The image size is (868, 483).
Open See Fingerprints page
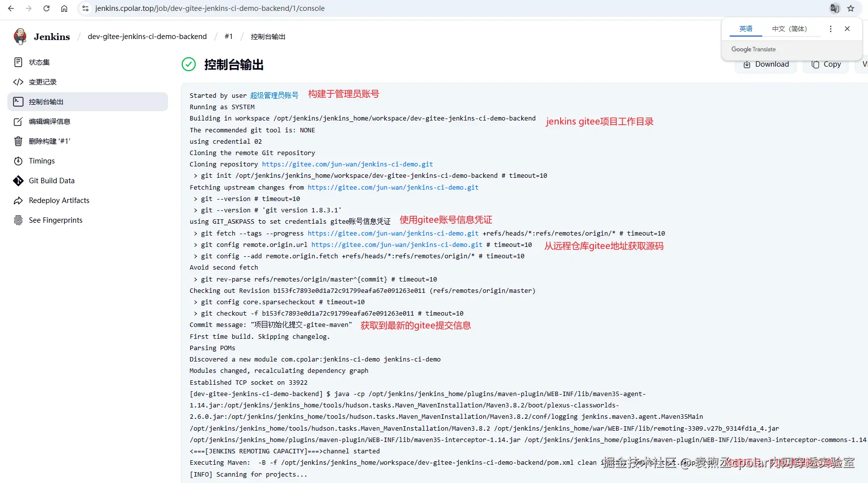pos(87,220)
